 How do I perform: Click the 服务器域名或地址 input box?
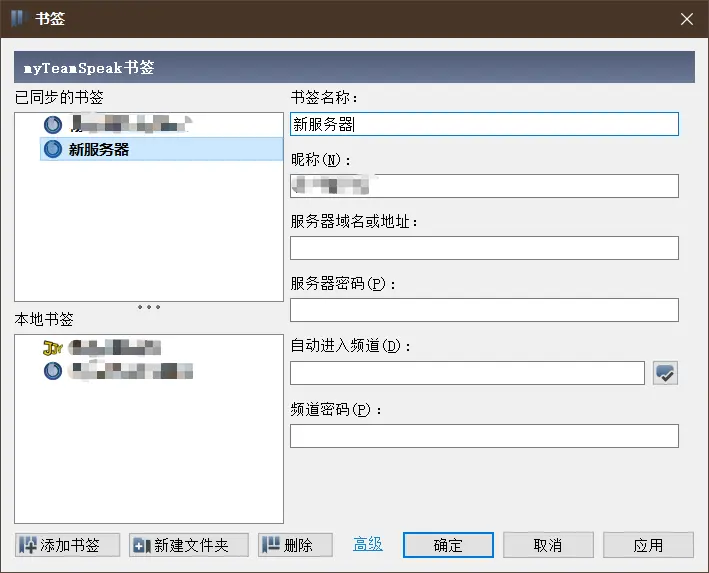(484, 248)
